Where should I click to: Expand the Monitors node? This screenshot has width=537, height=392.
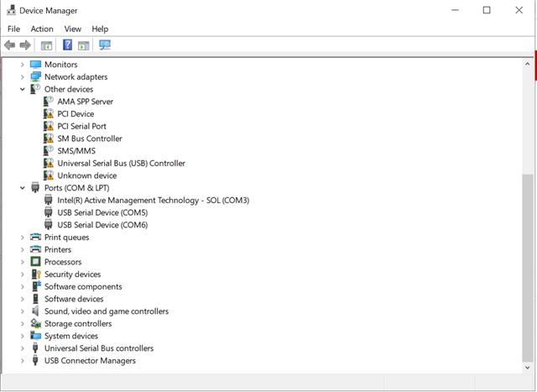(x=23, y=65)
